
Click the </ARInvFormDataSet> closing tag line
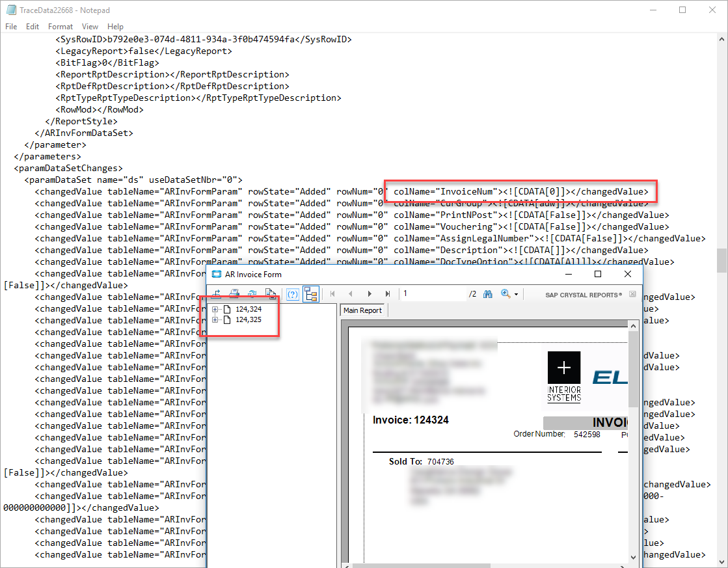click(x=84, y=133)
